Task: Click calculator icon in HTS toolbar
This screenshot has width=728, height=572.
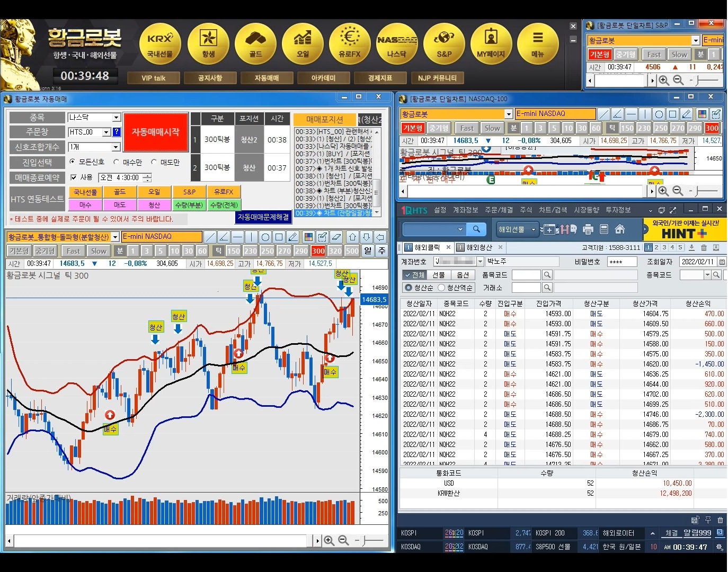Action: (604, 229)
